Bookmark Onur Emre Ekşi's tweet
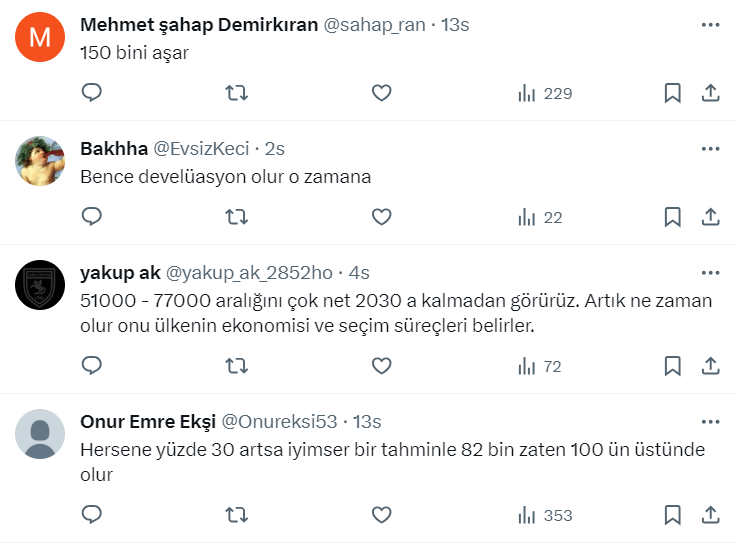Image resolution: width=737 pixels, height=543 pixels. [x=673, y=515]
